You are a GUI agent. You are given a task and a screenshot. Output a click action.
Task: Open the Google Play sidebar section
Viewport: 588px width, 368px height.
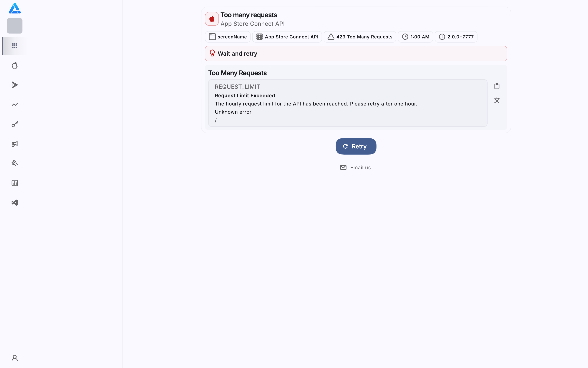(x=14, y=85)
